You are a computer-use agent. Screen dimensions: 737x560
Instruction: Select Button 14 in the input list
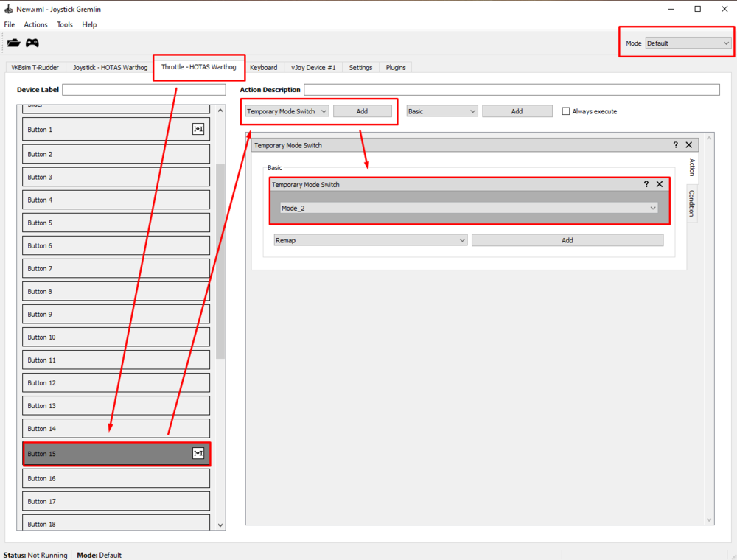point(116,428)
